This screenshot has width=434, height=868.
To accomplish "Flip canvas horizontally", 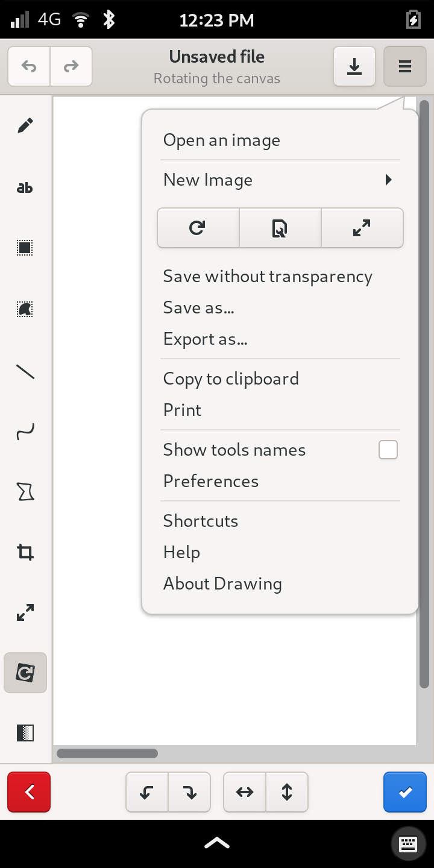I will 245,792.
